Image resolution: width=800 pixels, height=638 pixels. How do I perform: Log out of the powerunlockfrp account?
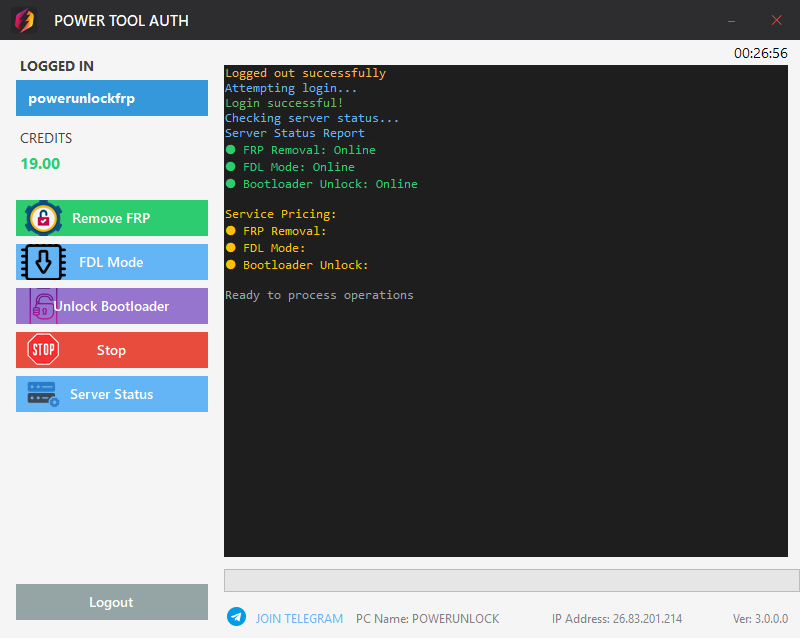pyautogui.click(x=111, y=602)
